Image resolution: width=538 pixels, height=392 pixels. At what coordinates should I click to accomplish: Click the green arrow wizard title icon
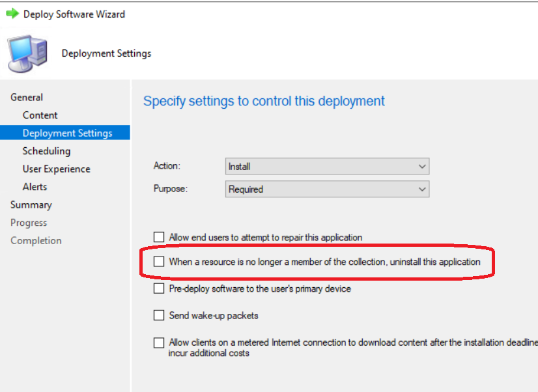coord(12,14)
